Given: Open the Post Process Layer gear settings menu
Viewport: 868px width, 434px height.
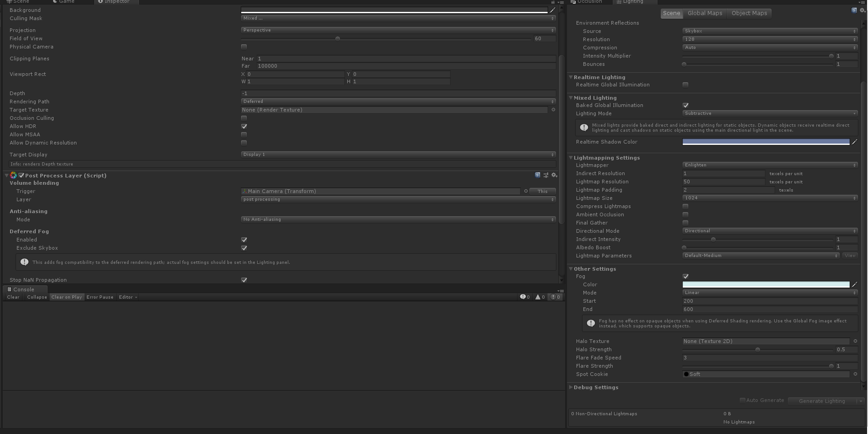Looking at the screenshot, I should 554,175.
